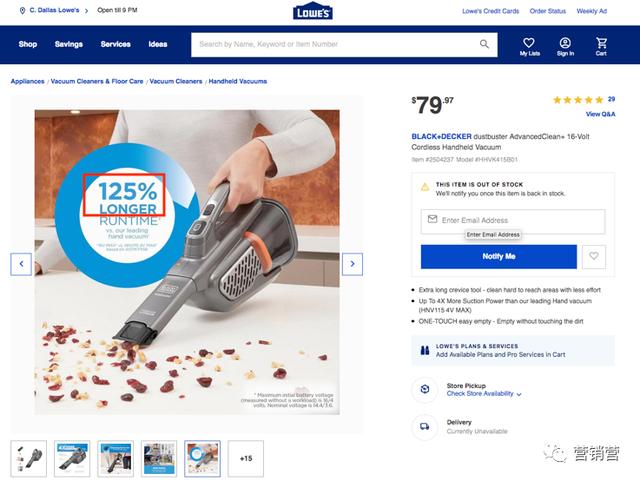The width and height of the screenshot is (640, 481).
Task: Click the Sign In account icon
Action: pyautogui.click(x=565, y=43)
